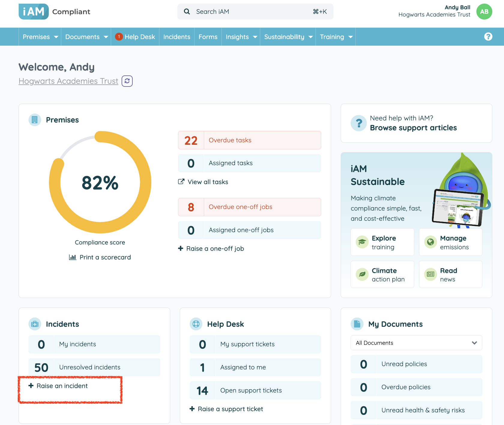Click the switch organisation refresh icon

[x=127, y=81]
